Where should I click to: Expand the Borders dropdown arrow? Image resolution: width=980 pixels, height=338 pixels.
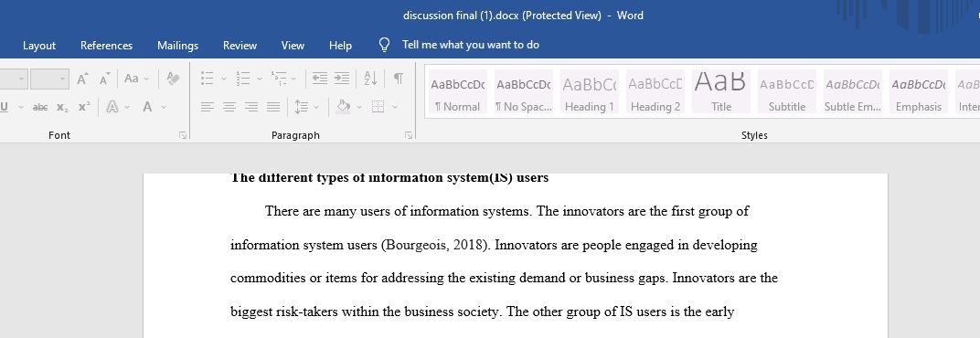(394, 107)
